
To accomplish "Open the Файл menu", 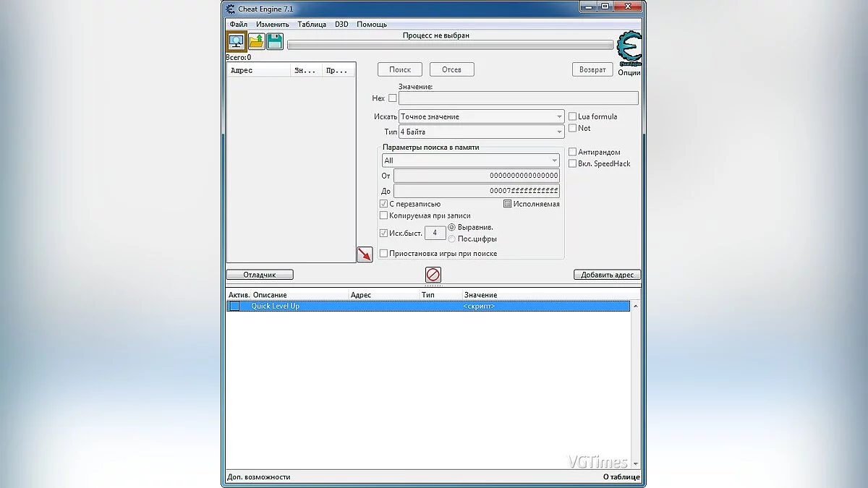I will pyautogui.click(x=238, y=24).
